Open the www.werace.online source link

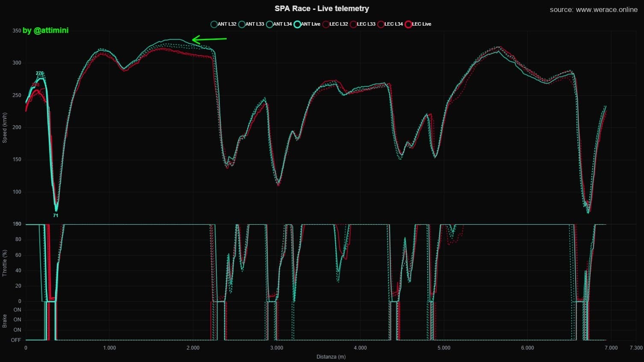tap(607, 9)
